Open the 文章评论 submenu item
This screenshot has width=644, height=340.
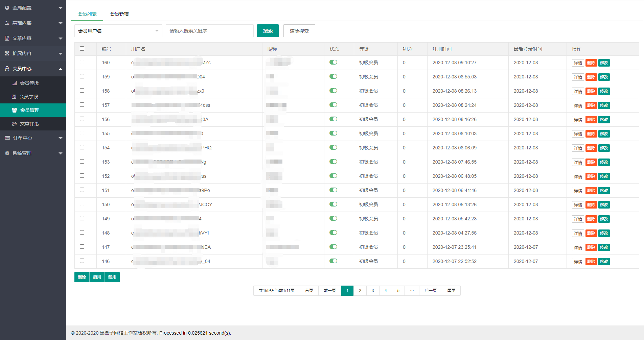(33, 124)
